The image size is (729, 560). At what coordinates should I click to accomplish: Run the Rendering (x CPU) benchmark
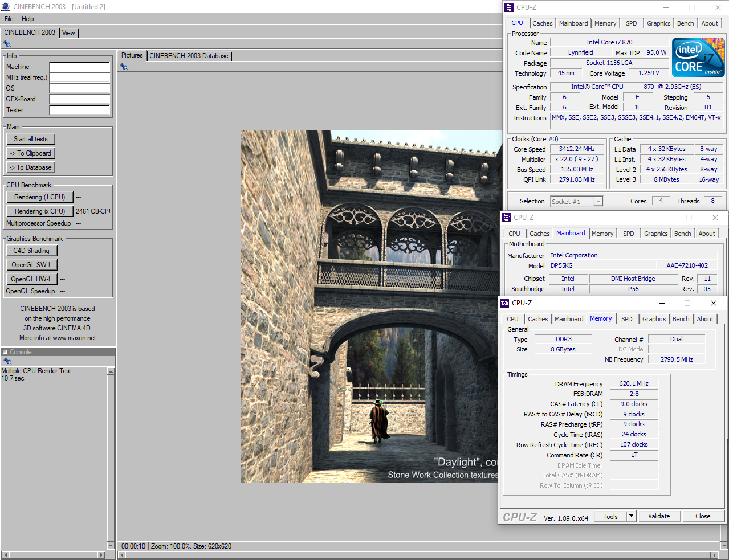click(40, 211)
